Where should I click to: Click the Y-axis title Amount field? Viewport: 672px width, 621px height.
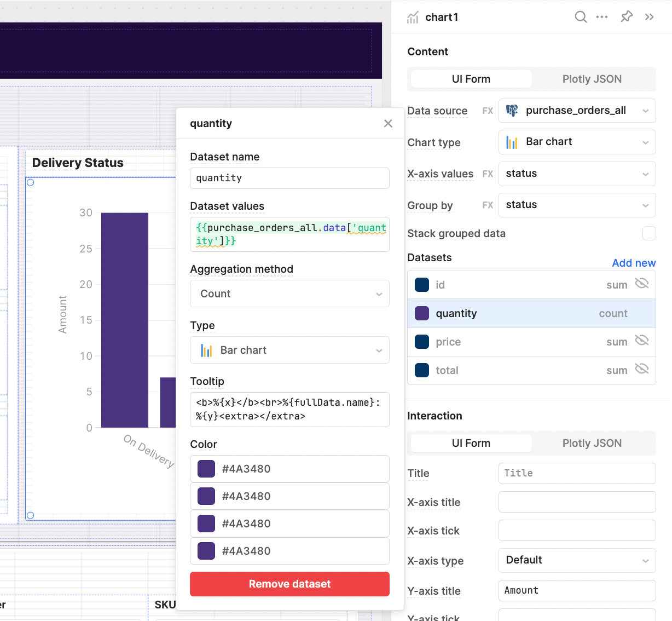pos(577,590)
